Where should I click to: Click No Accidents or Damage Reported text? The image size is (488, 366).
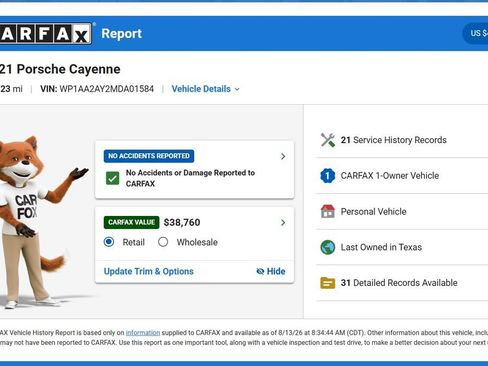(x=190, y=178)
